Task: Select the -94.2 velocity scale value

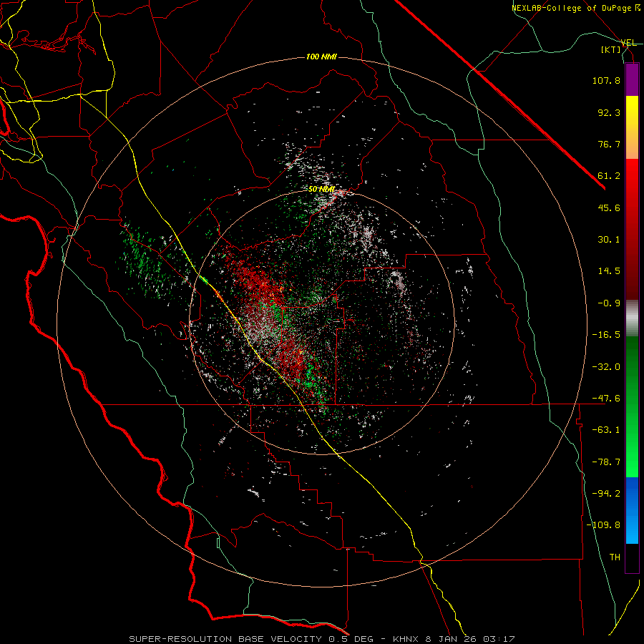Action: pos(606,494)
